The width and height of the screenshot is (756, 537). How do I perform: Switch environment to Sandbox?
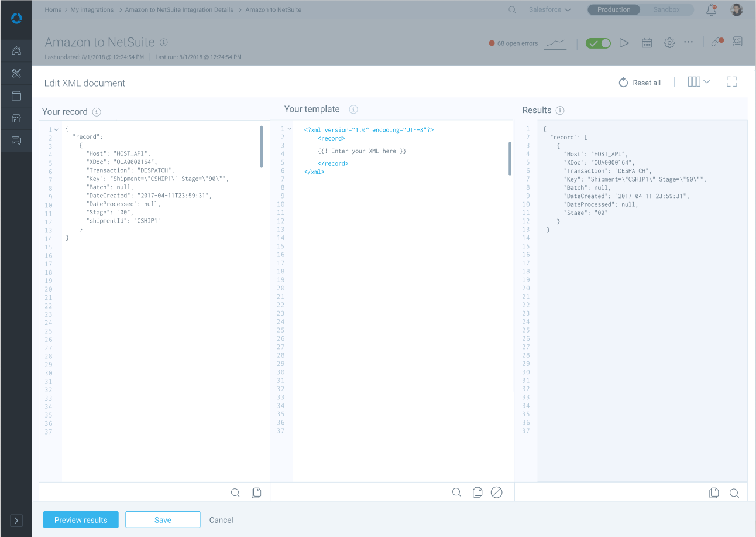[x=666, y=10]
